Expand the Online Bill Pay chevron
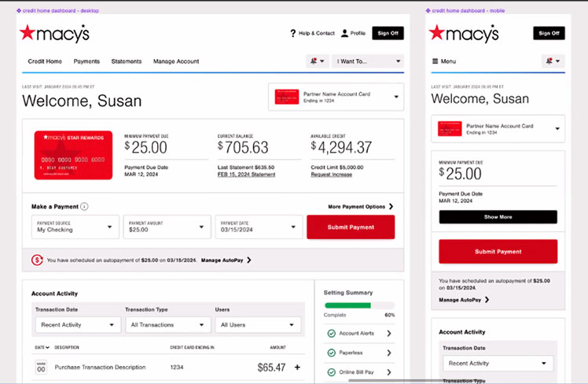 (x=388, y=372)
